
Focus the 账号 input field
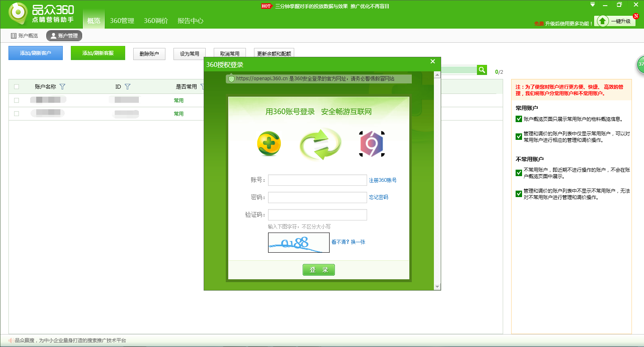[318, 180]
